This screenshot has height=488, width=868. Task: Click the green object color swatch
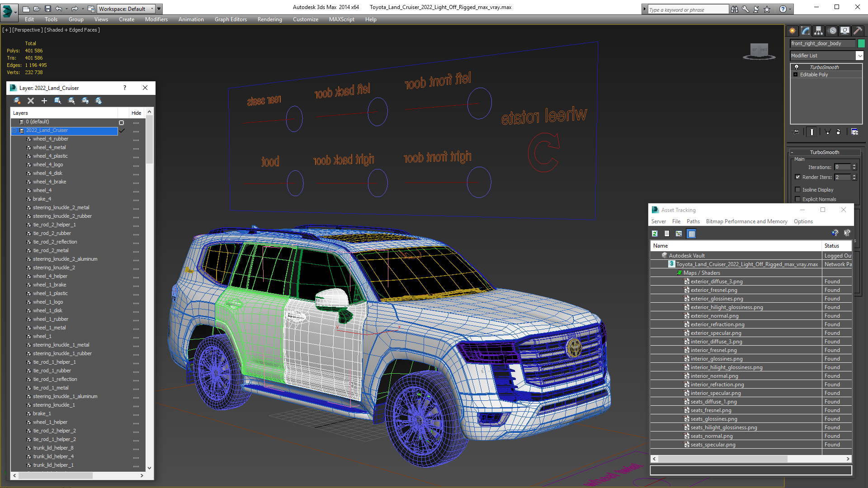click(x=861, y=43)
